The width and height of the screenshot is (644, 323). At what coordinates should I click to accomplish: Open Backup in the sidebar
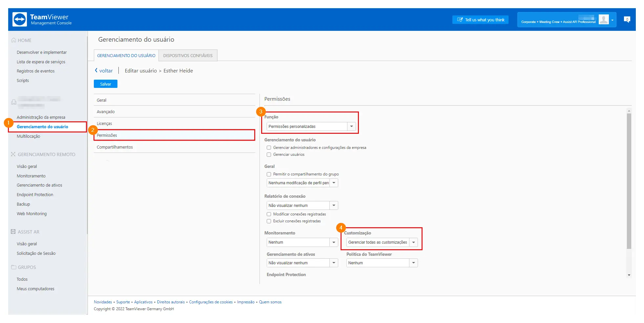(23, 204)
